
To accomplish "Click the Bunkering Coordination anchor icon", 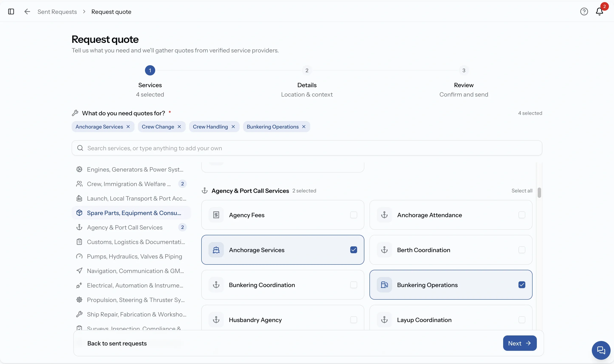I will click(216, 285).
